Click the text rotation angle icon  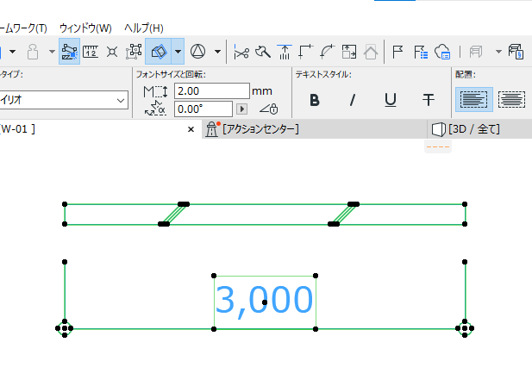point(155,109)
